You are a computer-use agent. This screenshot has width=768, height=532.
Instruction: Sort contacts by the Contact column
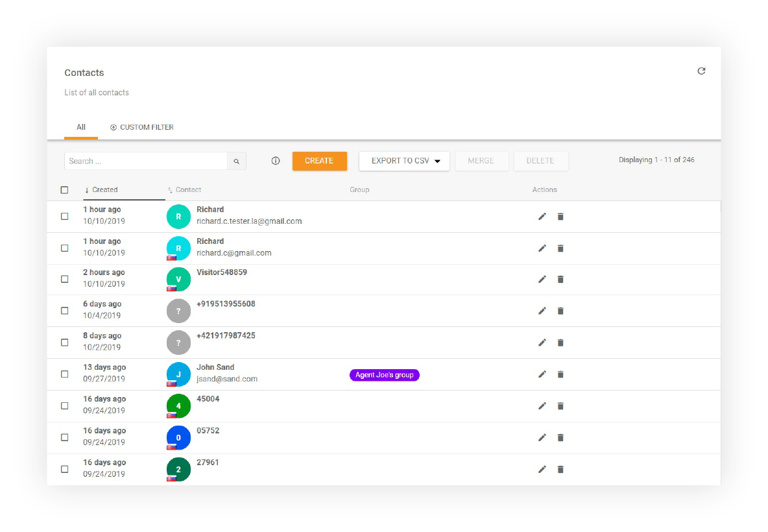click(185, 189)
